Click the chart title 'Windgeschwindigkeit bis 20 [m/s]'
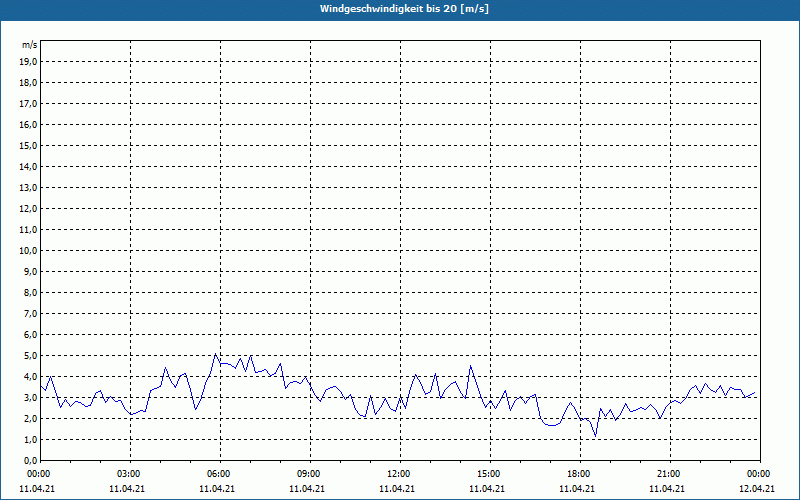800x500 pixels. click(x=404, y=9)
